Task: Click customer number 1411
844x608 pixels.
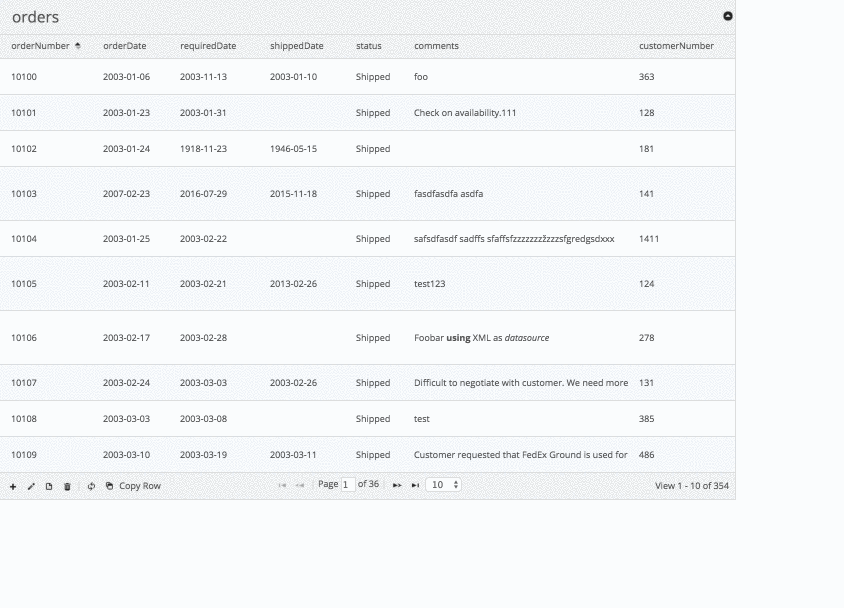Action: (x=649, y=239)
